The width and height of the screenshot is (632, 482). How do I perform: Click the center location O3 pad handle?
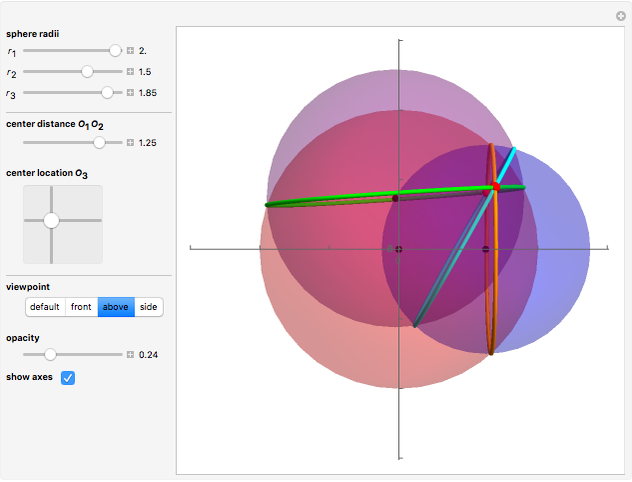51,220
